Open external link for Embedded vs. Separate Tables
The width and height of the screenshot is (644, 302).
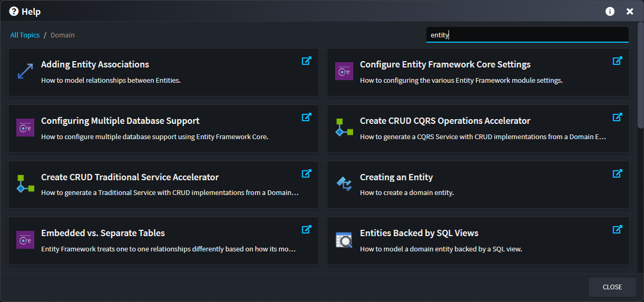point(306,229)
